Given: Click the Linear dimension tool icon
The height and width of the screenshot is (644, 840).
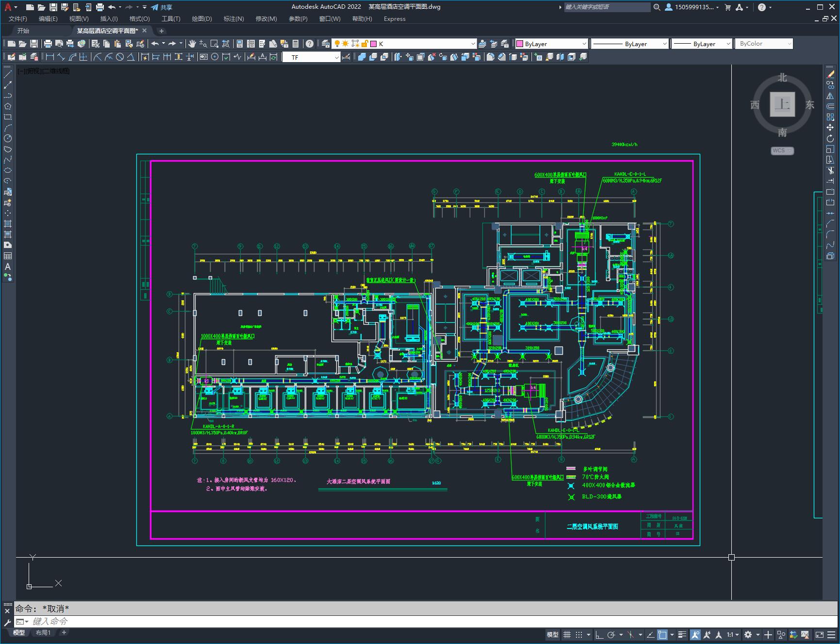Looking at the screenshot, I should point(50,57).
